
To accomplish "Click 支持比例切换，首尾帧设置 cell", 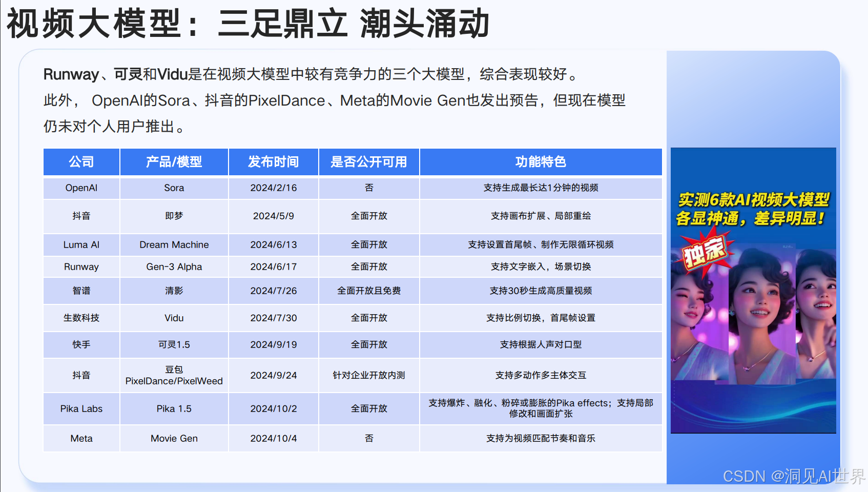I will pyautogui.click(x=541, y=318).
